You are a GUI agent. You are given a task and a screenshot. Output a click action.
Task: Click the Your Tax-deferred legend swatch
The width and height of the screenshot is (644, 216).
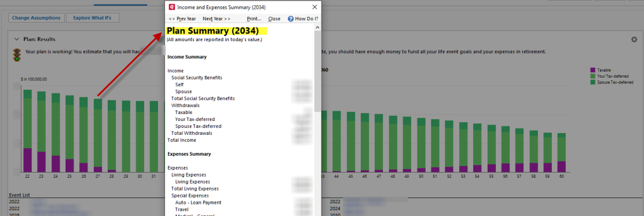click(592, 76)
